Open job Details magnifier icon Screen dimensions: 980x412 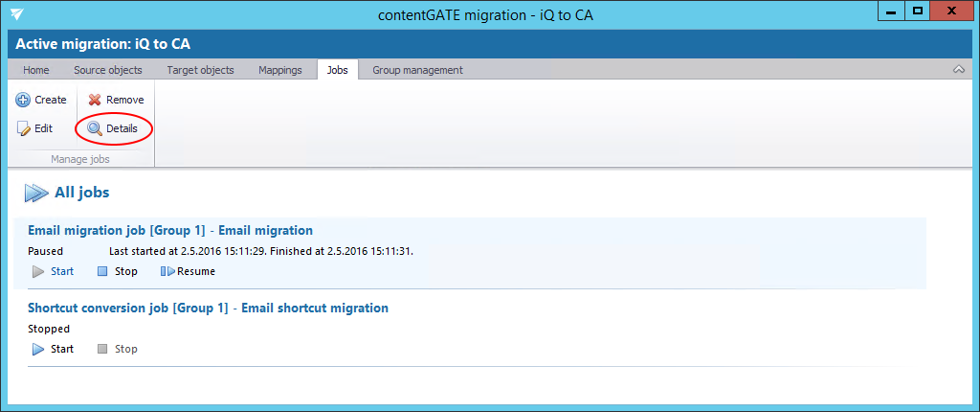[95, 128]
